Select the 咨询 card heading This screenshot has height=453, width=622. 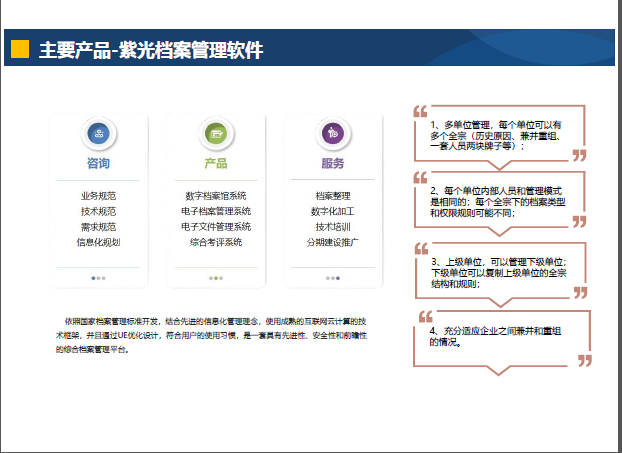tap(98, 163)
